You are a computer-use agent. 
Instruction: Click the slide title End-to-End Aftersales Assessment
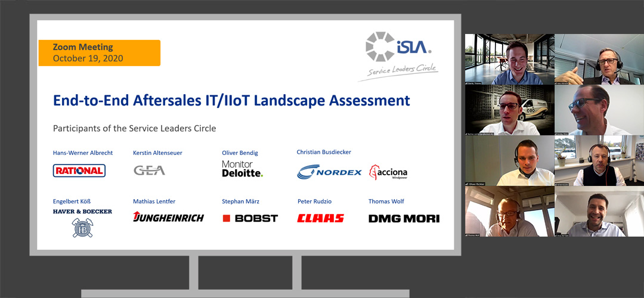click(231, 101)
